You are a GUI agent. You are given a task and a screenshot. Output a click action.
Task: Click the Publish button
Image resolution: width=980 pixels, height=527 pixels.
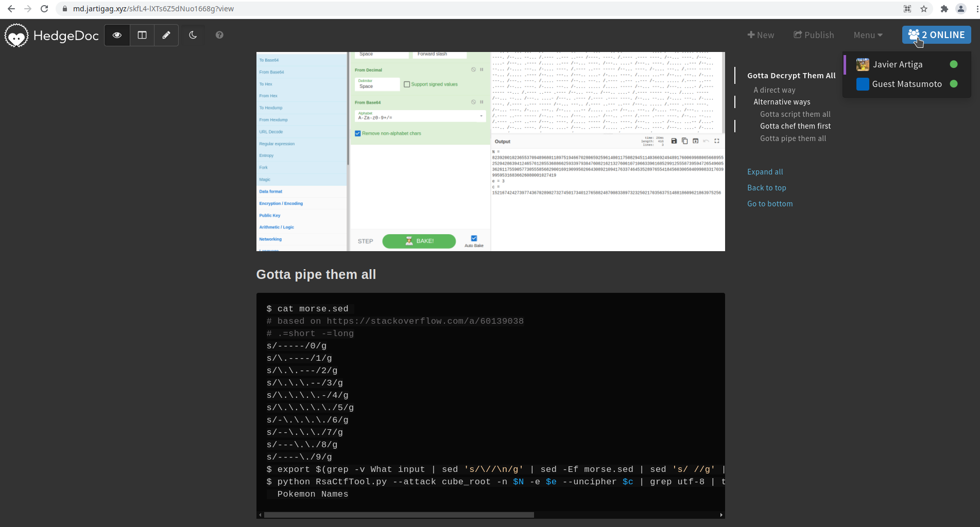[814, 35]
